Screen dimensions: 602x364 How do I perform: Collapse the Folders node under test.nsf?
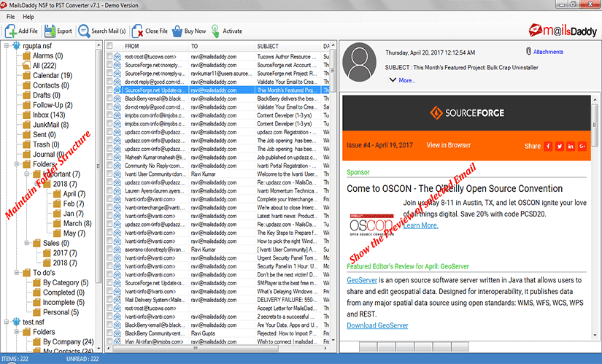tap(17, 332)
